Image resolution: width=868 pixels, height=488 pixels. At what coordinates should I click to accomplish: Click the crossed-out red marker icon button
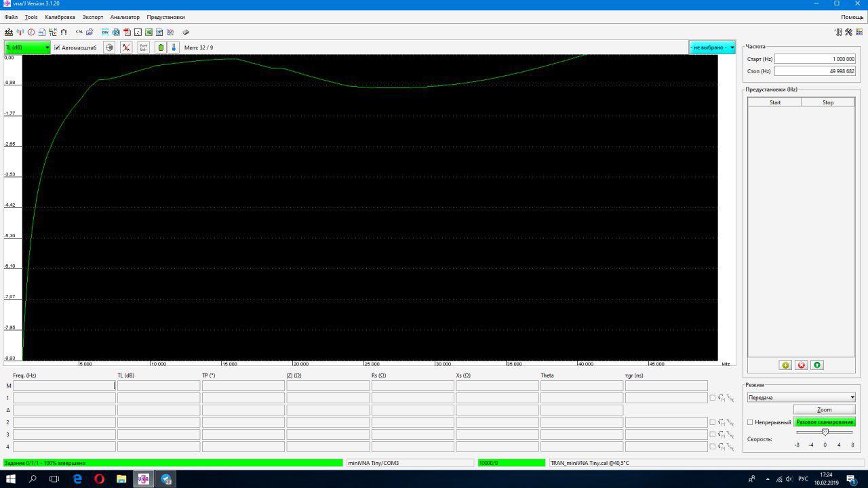tap(126, 47)
